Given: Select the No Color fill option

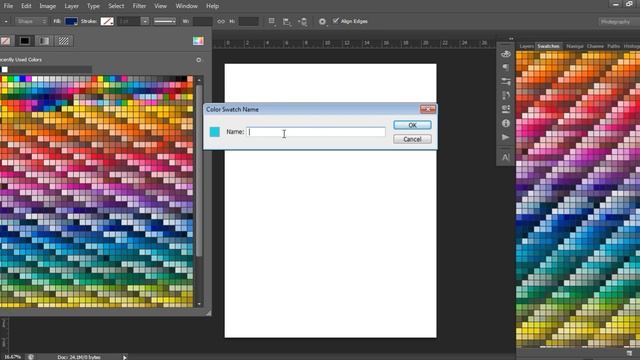Looking at the screenshot, I should click(x=5, y=41).
